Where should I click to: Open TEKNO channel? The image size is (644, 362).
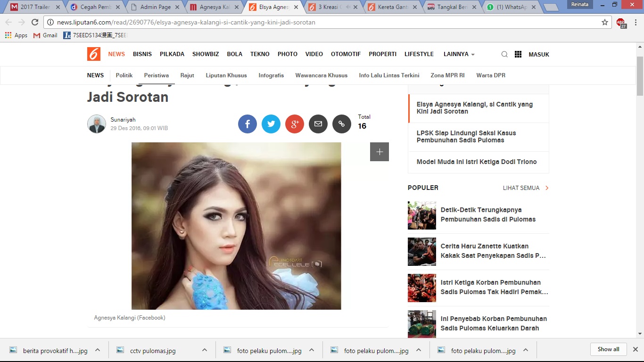coord(260,54)
